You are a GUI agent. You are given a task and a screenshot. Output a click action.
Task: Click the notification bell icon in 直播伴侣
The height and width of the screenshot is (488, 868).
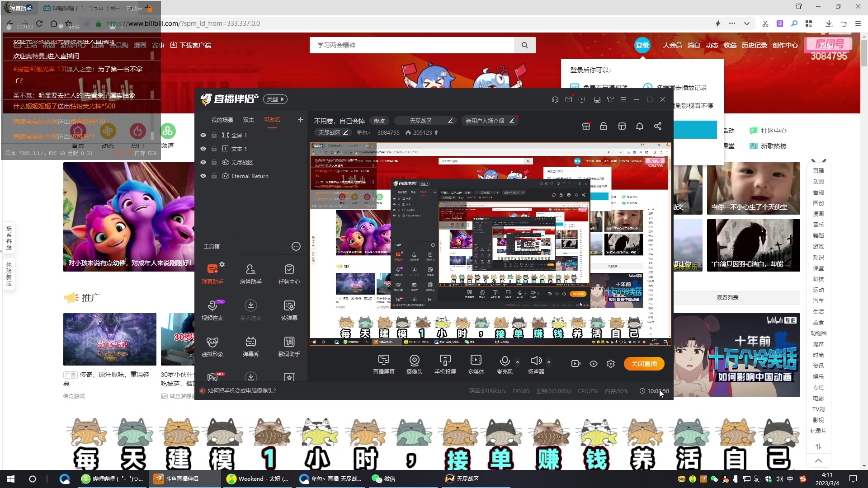(640, 126)
